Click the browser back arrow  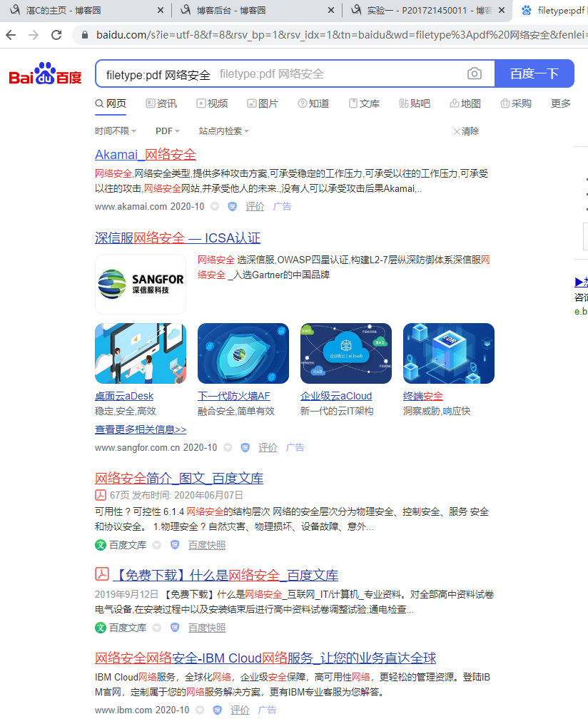tap(11, 35)
